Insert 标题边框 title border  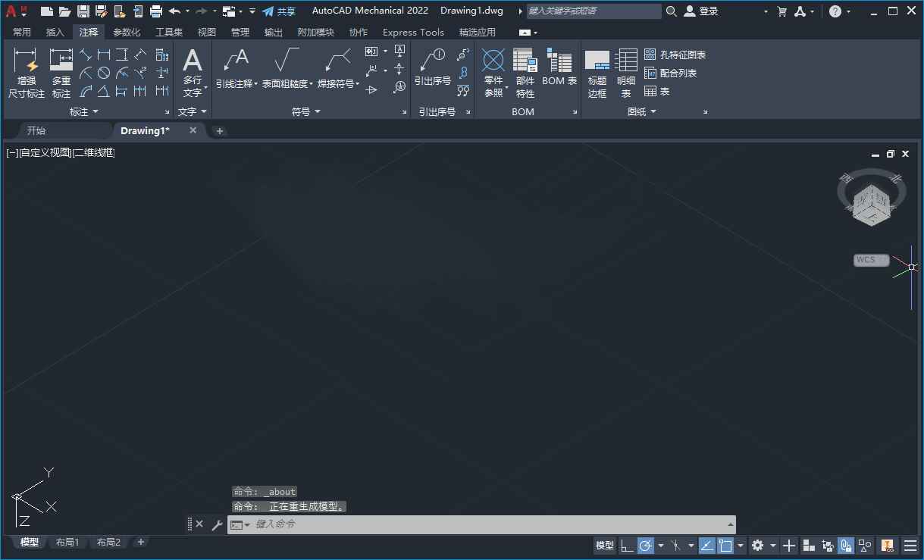tap(597, 74)
